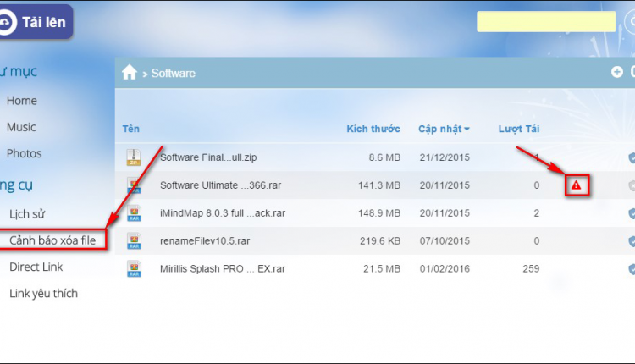Sort by Lượt Tải column

point(519,129)
